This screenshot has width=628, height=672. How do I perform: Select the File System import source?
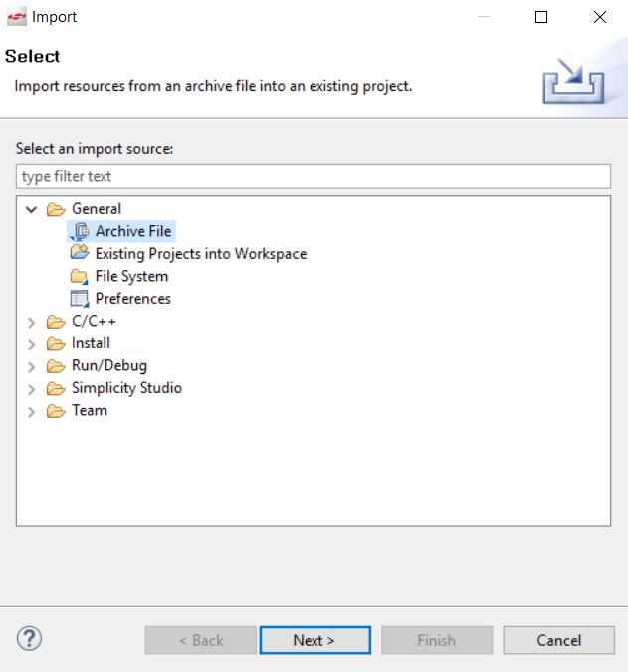pyautogui.click(x=131, y=276)
